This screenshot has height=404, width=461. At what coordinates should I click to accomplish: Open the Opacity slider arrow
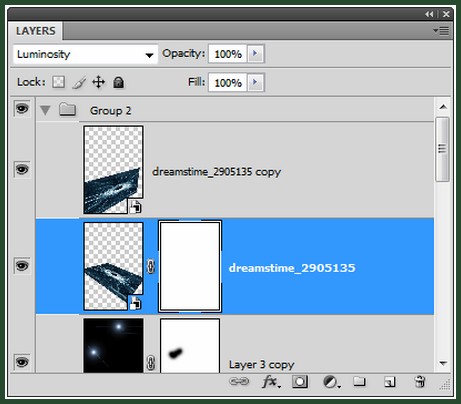[x=255, y=53]
